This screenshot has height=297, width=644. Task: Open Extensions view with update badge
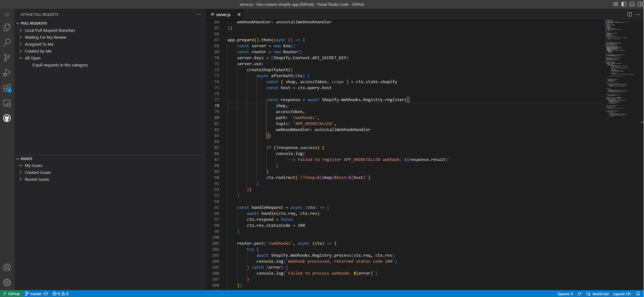tap(7, 88)
